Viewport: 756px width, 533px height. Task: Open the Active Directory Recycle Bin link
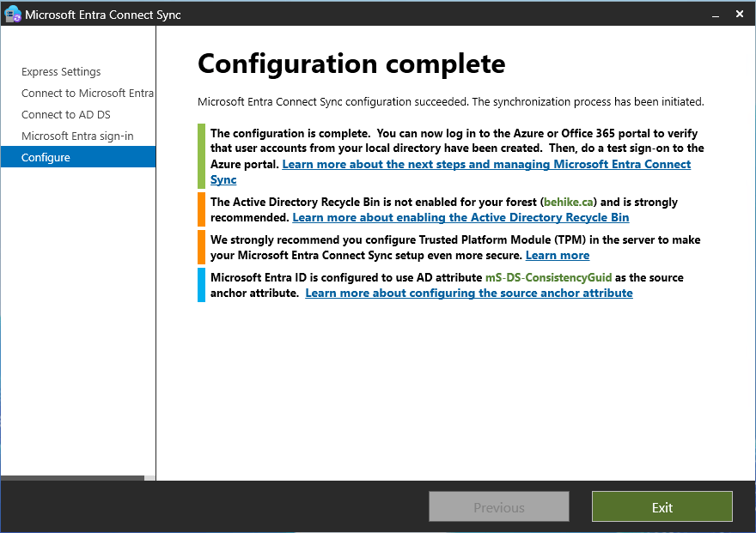coord(460,218)
